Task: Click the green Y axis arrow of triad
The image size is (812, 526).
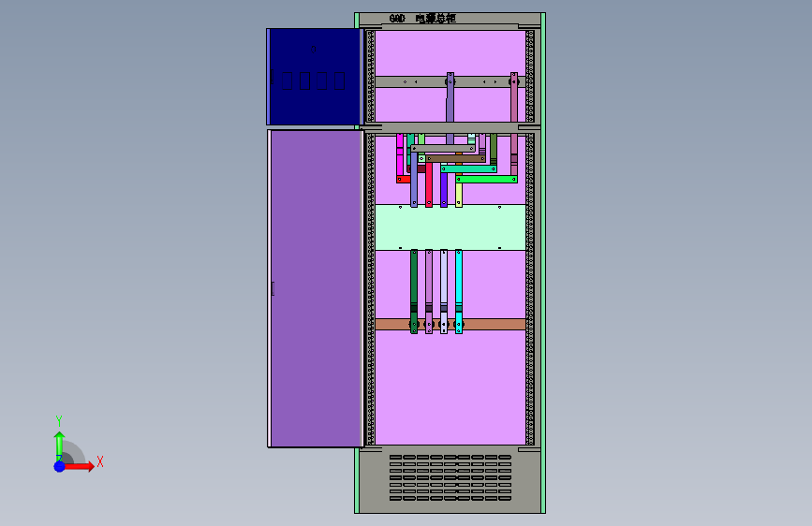Action: pos(59,446)
